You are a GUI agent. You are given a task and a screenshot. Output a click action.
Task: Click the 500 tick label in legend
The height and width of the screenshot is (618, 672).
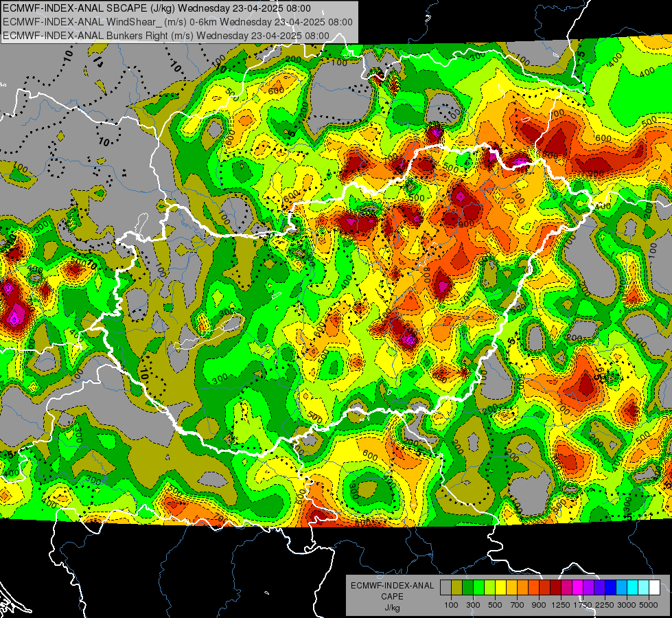[x=495, y=605]
